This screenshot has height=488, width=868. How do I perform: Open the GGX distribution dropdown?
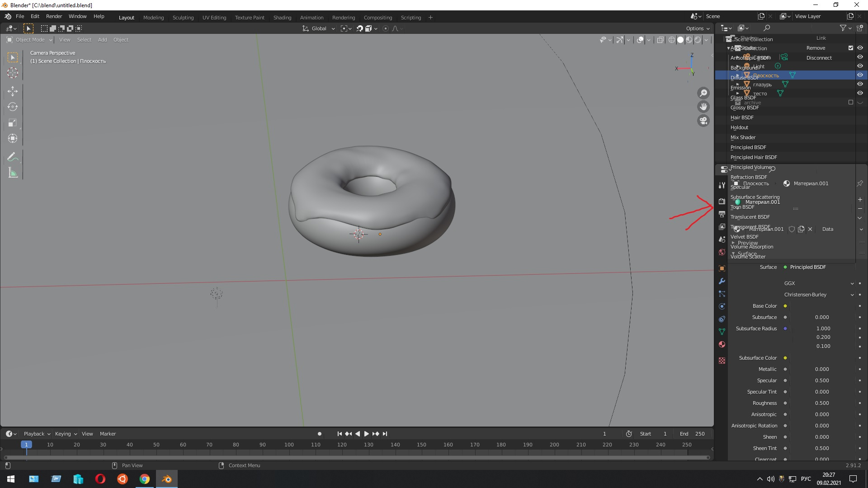coord(819,283)
